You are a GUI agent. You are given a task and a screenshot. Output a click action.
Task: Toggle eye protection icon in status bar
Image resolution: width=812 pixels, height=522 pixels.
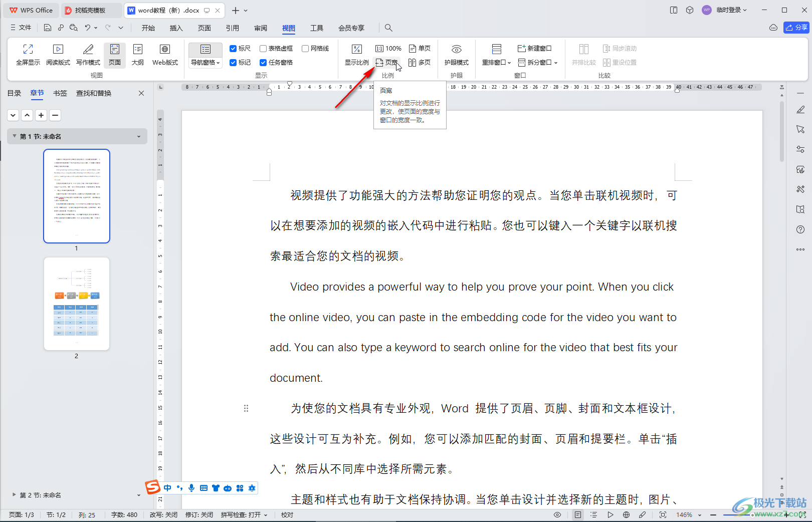[557, 515]
